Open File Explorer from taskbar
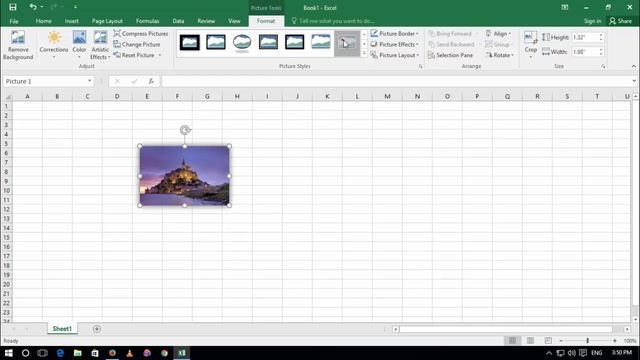Screen dimensions: 640x360 pyautogui.click(x=78, y=353)
